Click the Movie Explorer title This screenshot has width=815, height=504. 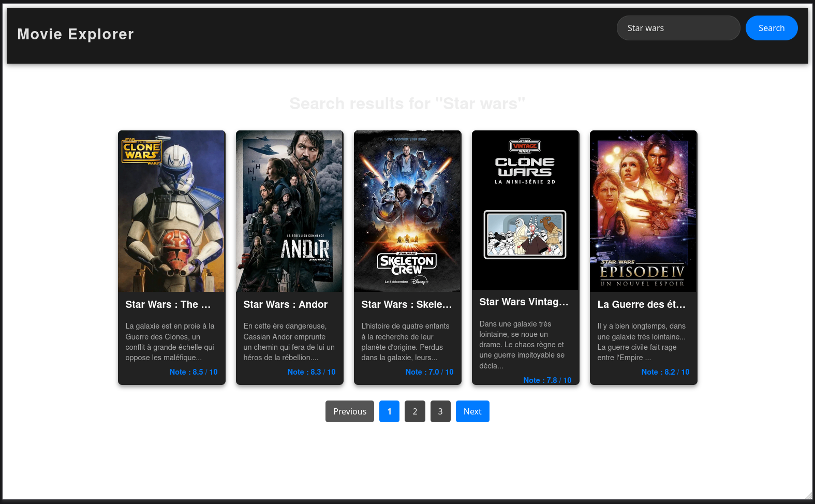pyautogui.click(x=76, y=34)
